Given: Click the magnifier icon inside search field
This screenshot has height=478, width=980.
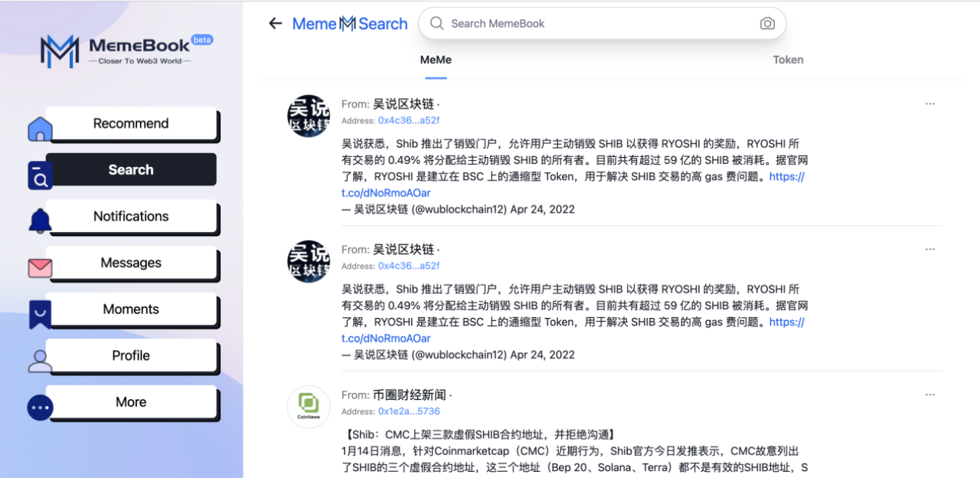Looking at the screenshot, I should click(437, 24).
